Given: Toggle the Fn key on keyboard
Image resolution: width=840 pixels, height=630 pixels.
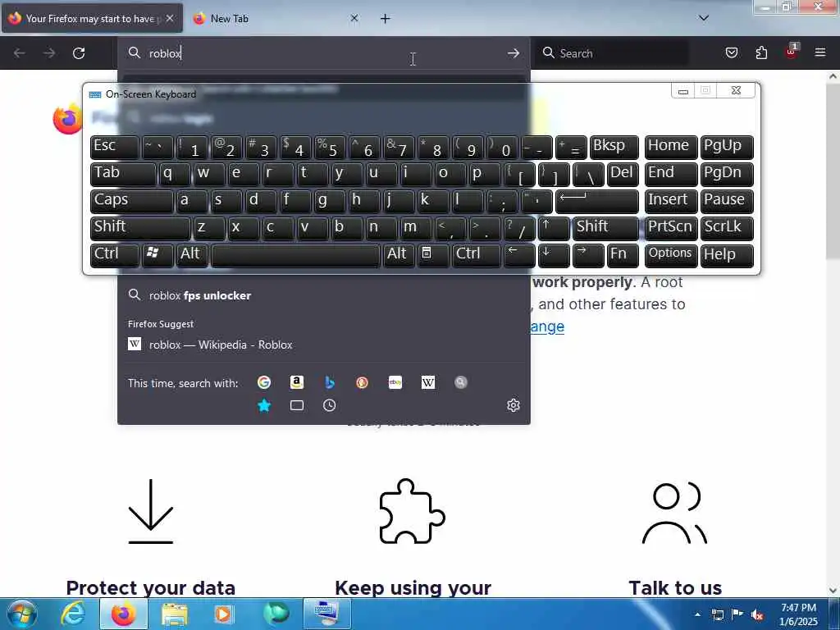Looking at the screenshot, I should (x=623, y=256).
